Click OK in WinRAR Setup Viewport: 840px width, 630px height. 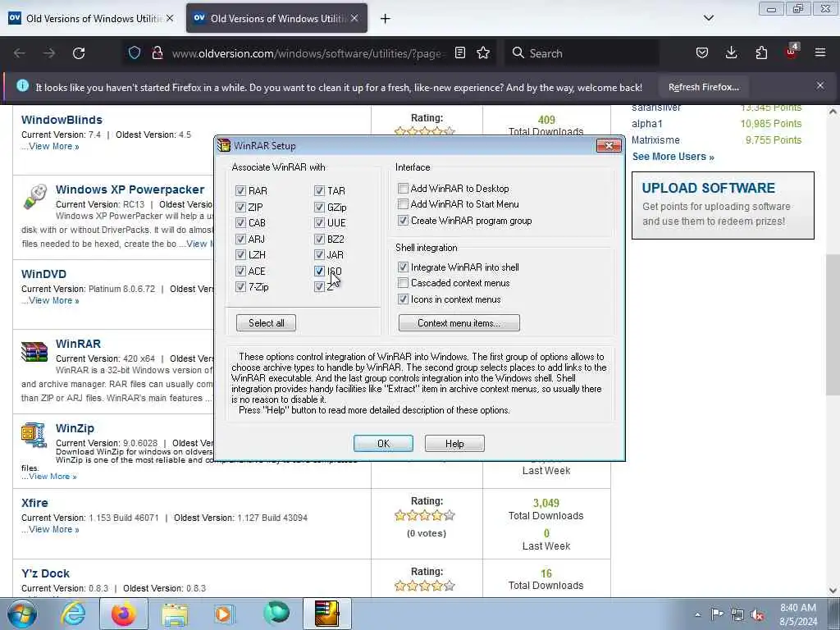pos(383,444)
